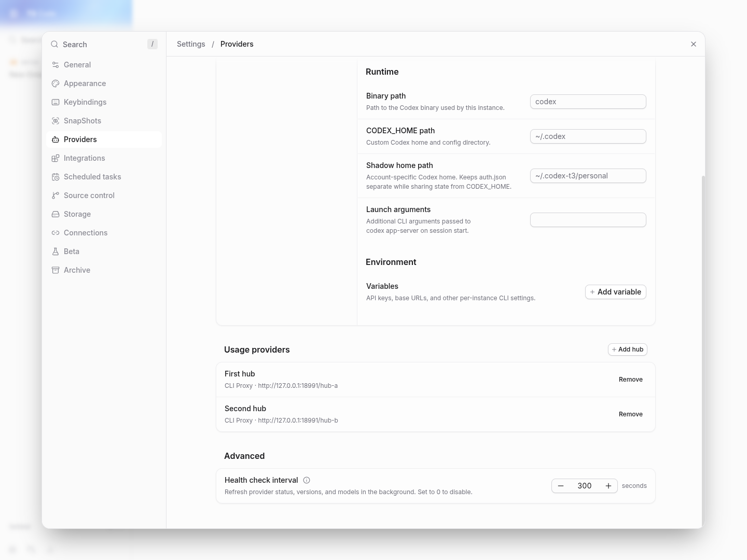Select the Archive sidebar item

104,270
